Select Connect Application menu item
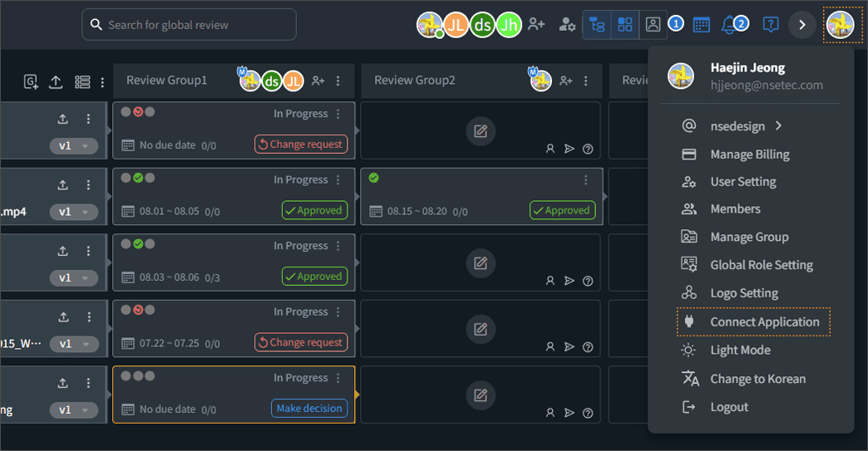 [x=764, y=322]
